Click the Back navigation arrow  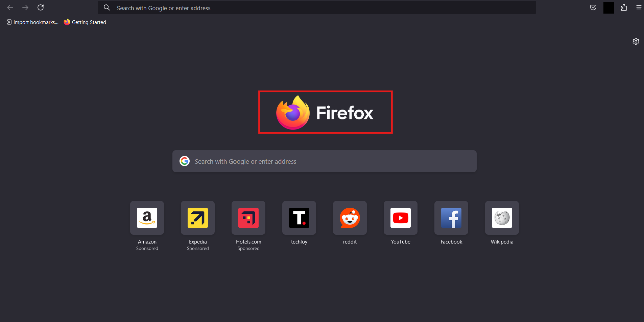(x=10, y=7)
